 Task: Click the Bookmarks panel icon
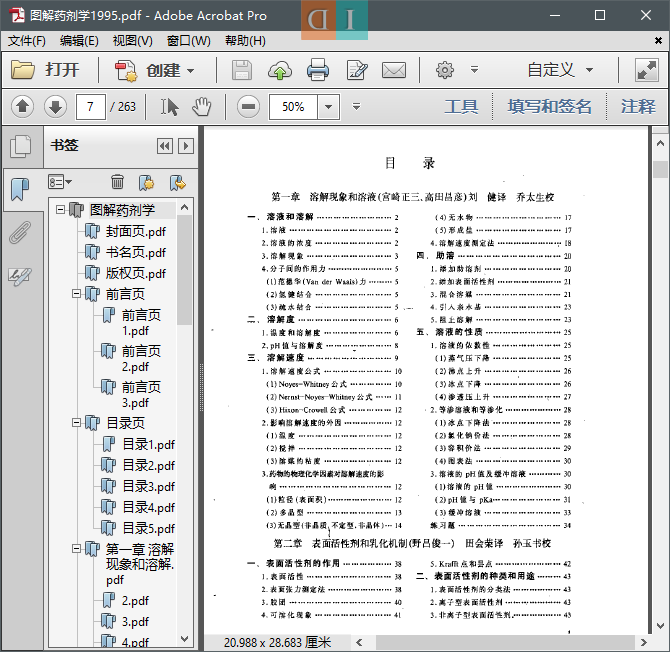click(x=20, y=189)
